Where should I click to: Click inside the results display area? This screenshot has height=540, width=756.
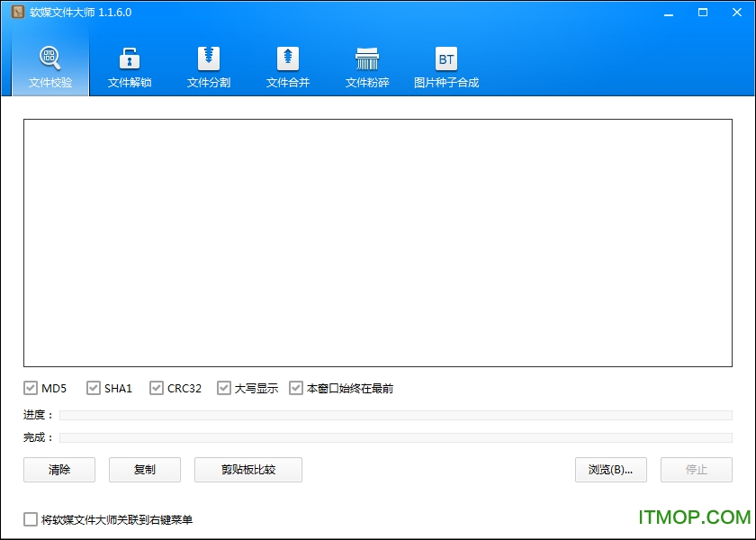(x=378, y=243)
